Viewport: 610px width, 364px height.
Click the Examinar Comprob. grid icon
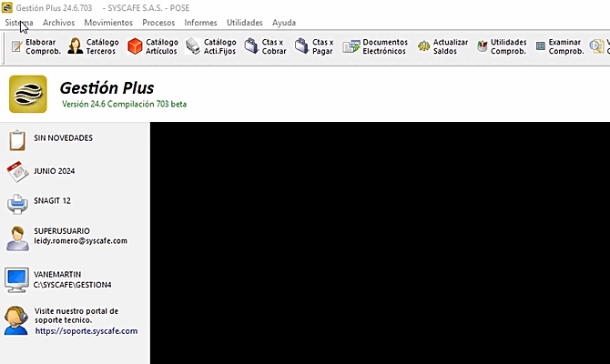pos(541,46)
